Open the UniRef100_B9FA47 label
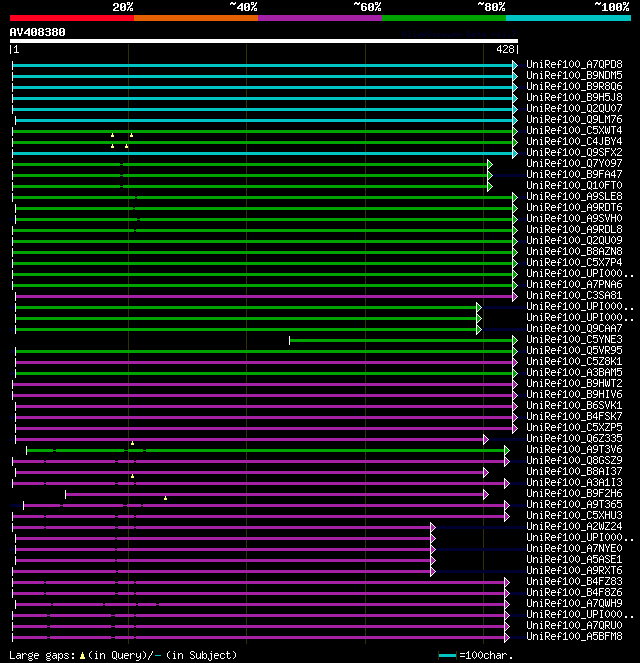Image resolution: width=640 pixels, height=663 pixels. [x=574, y=175]
